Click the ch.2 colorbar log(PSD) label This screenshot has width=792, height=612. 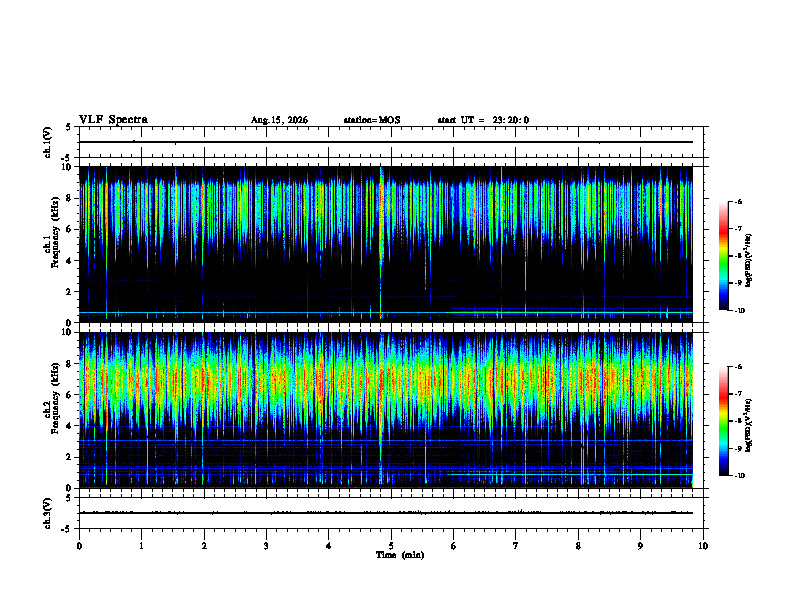tap(749, 425)
